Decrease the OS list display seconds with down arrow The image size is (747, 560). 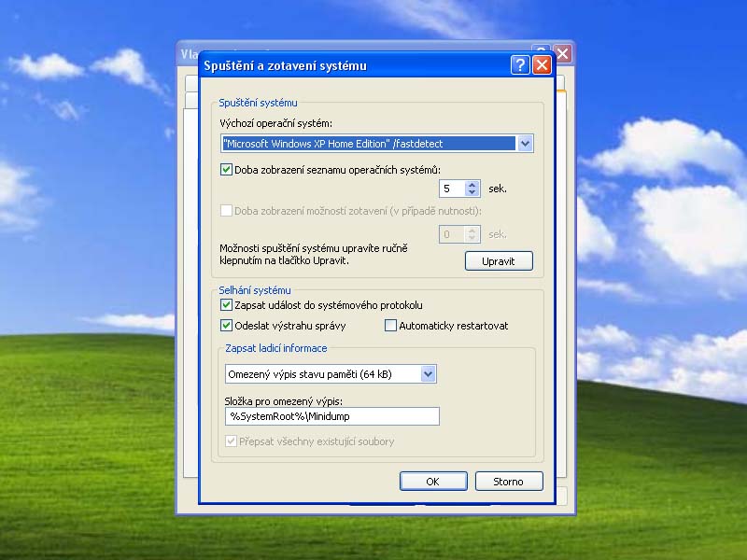tap(472, 193)
